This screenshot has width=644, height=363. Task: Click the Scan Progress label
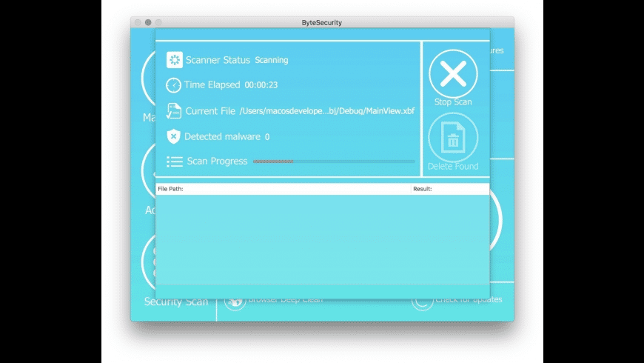[218, 161]
